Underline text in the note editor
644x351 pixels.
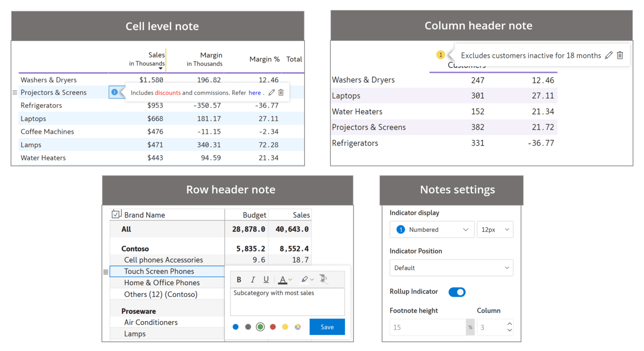[x=266, y=279]
